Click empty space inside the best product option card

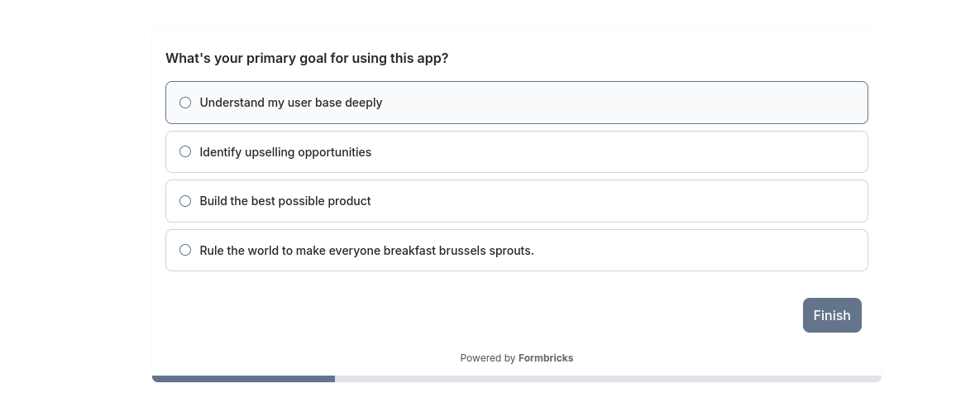[625, 201]
